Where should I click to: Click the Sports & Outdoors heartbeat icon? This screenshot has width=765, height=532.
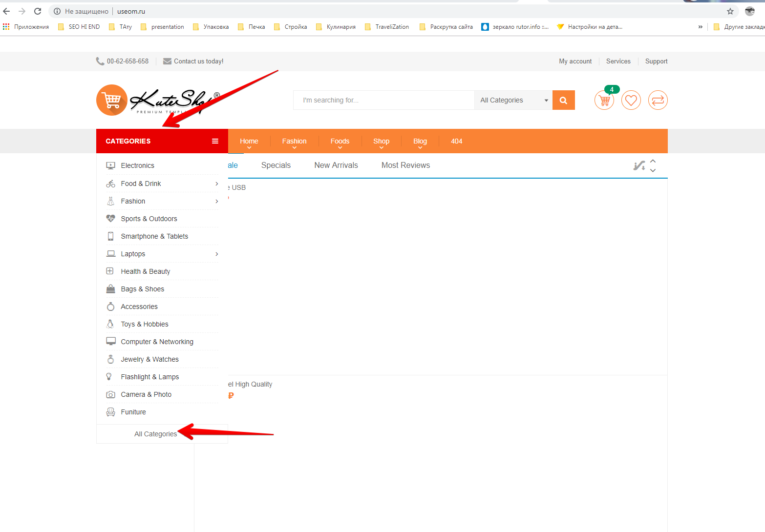pos(110,219)
